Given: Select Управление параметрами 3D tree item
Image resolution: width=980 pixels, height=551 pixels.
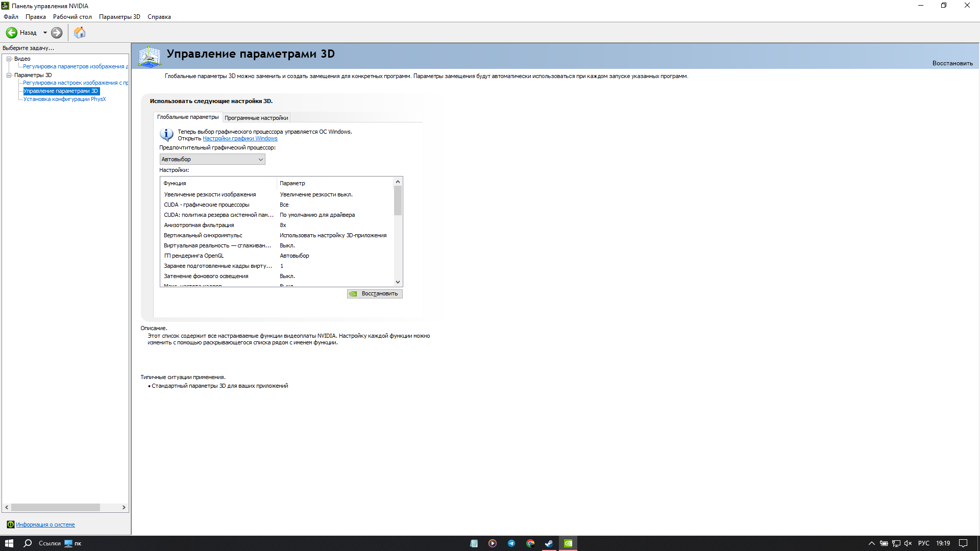Looking at the screenshot, I should tap(61, 91).
